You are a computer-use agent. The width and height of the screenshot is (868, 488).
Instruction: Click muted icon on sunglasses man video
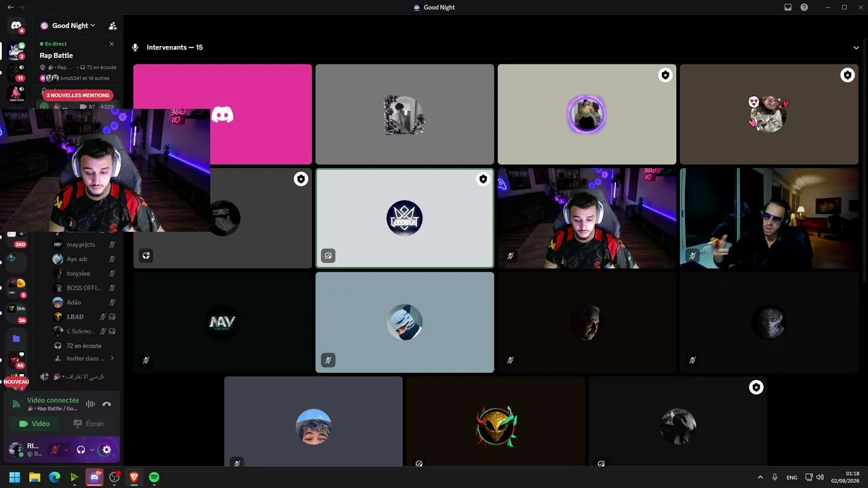tap(692, 256)
